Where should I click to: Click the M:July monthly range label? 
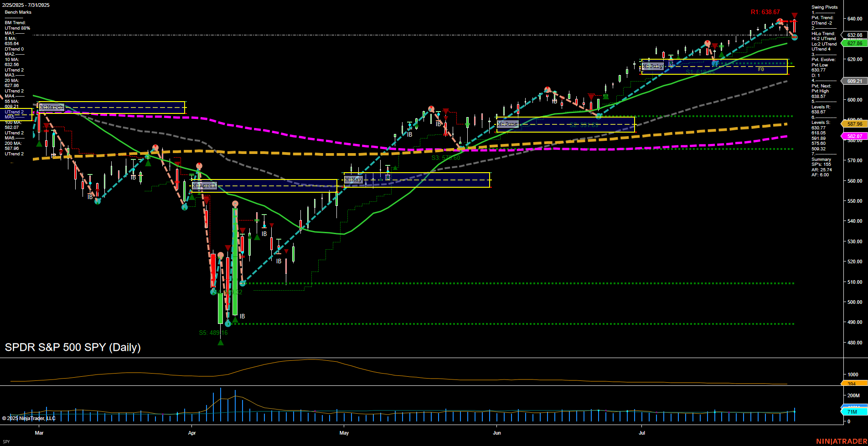point(653,66)
